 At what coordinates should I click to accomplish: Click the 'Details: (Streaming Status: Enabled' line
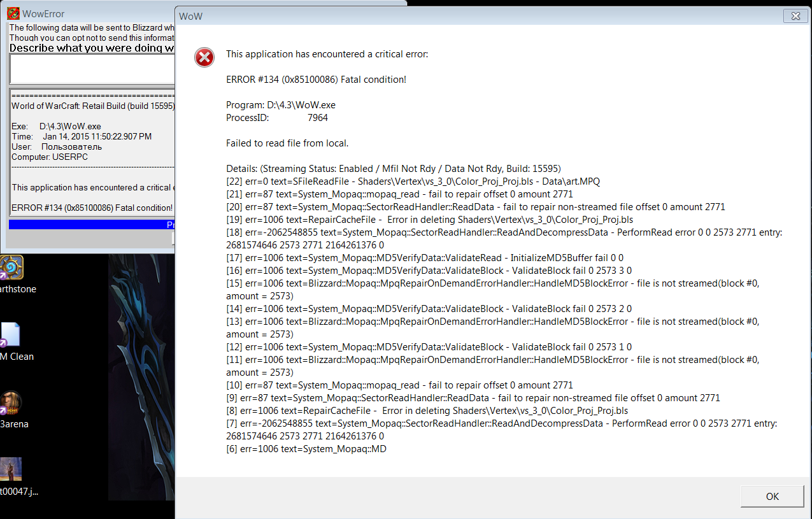coord(394,169)
